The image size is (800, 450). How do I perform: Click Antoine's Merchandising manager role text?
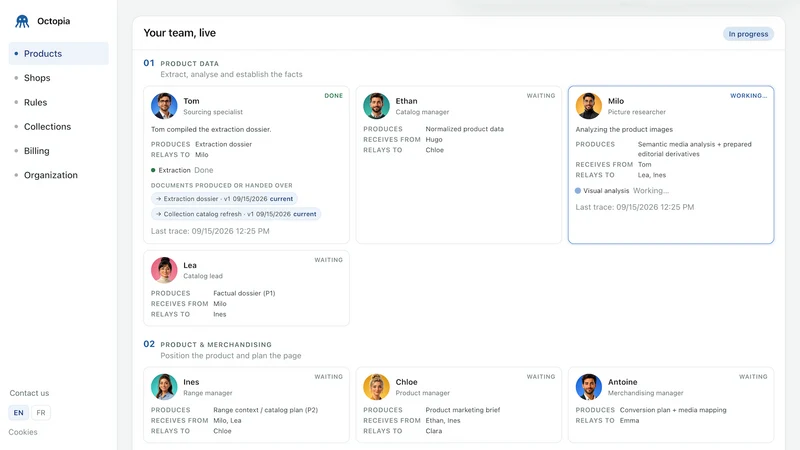click(645, 393)
